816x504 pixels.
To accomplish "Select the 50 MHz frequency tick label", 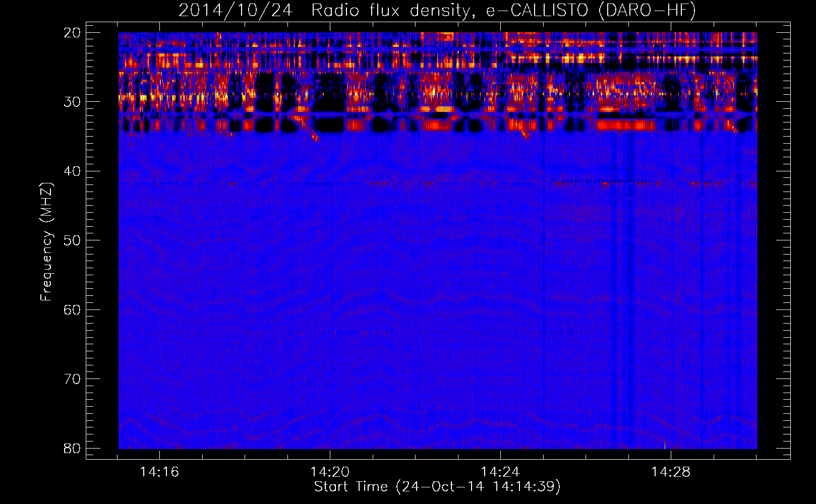I will pyautogui.click(x=73, y=240).
